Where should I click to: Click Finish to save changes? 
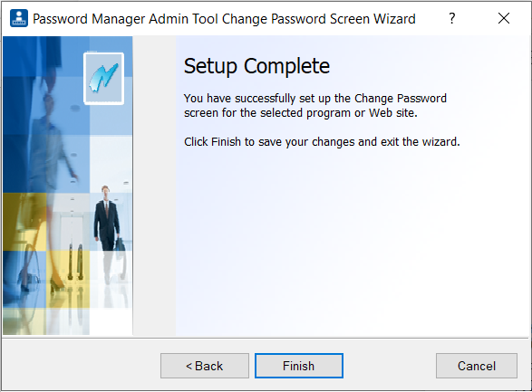[299, 366]
